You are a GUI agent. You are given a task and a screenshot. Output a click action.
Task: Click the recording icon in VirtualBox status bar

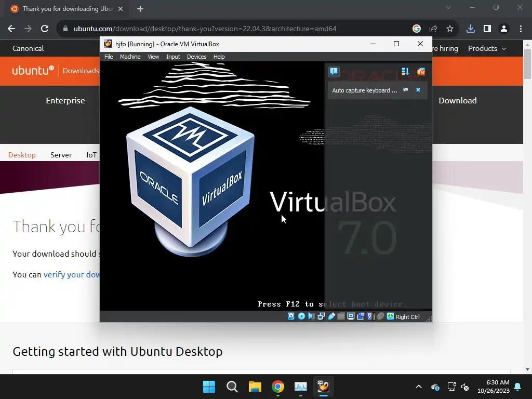(361, 316)
